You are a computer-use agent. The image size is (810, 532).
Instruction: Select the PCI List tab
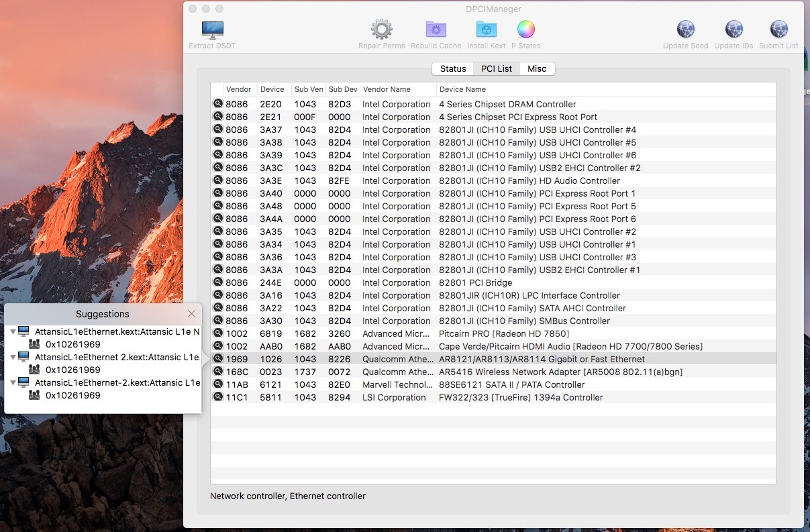(497, 68)
